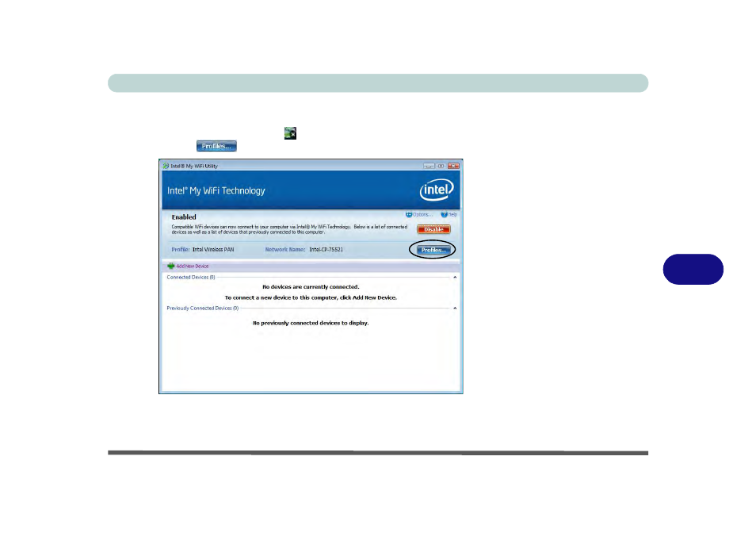Click the Add New Device link text
This screenshot has height=533, width=756.
click(x=193, y=266)
